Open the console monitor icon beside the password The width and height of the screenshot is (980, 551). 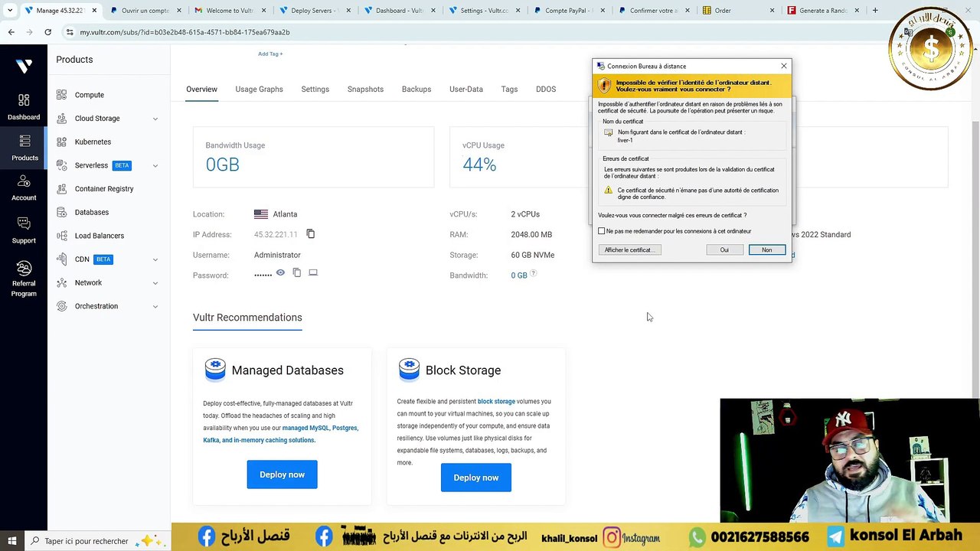(313, 272)
